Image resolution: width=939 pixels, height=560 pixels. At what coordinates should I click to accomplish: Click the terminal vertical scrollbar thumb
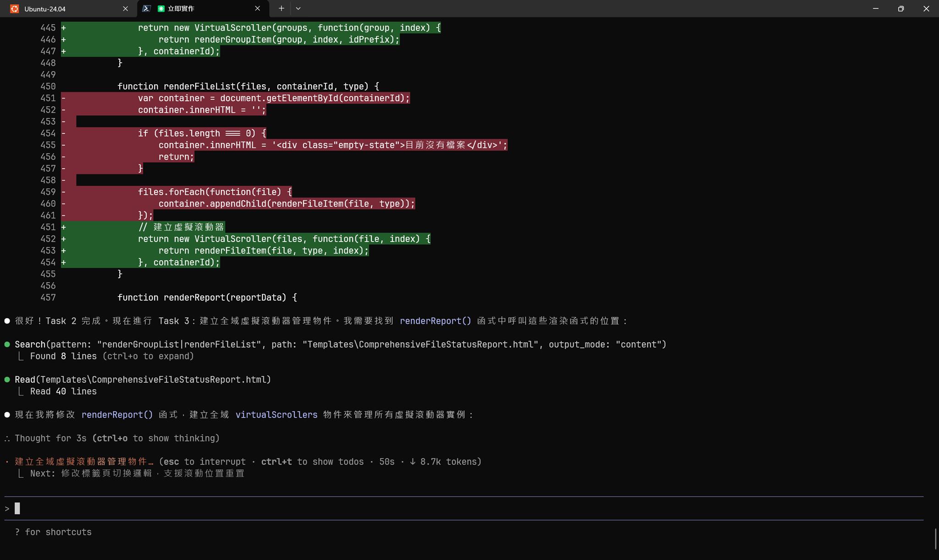click(935, 539)
